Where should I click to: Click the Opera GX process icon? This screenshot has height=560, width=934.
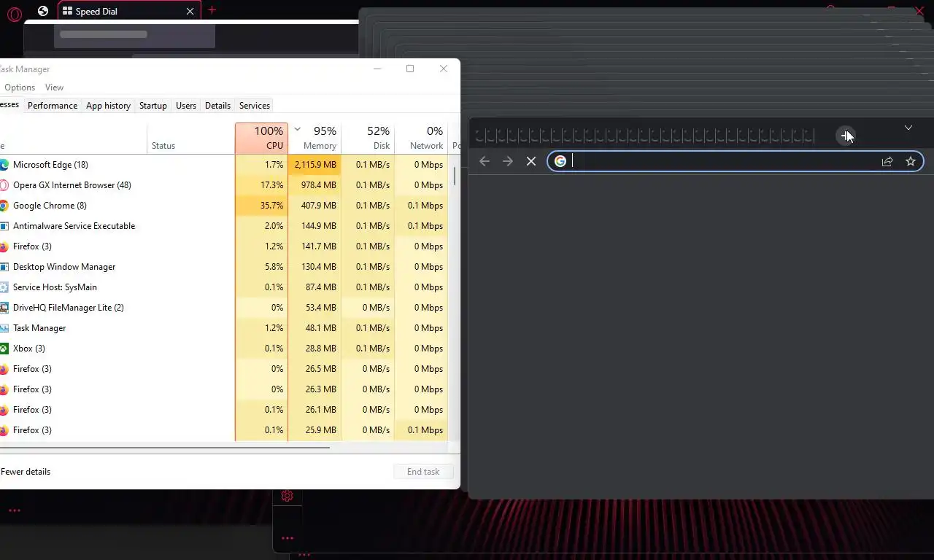point(3,185)
